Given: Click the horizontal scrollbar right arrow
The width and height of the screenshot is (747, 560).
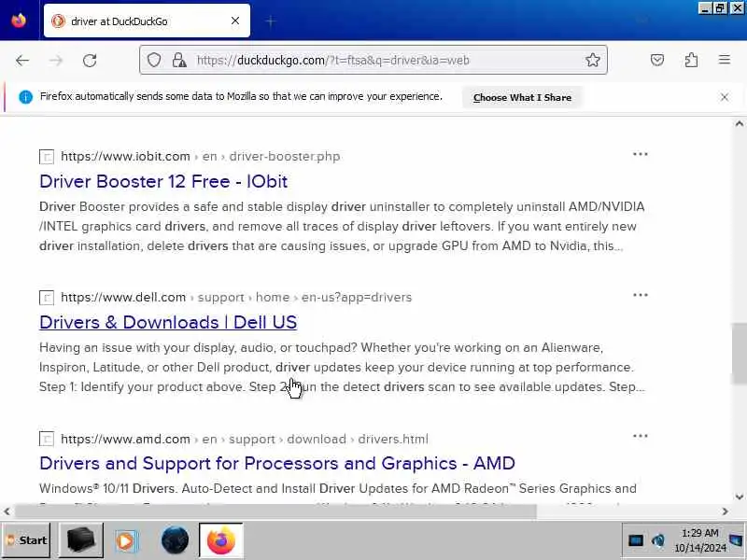Looking at the screenshot, I should point(726,511).
